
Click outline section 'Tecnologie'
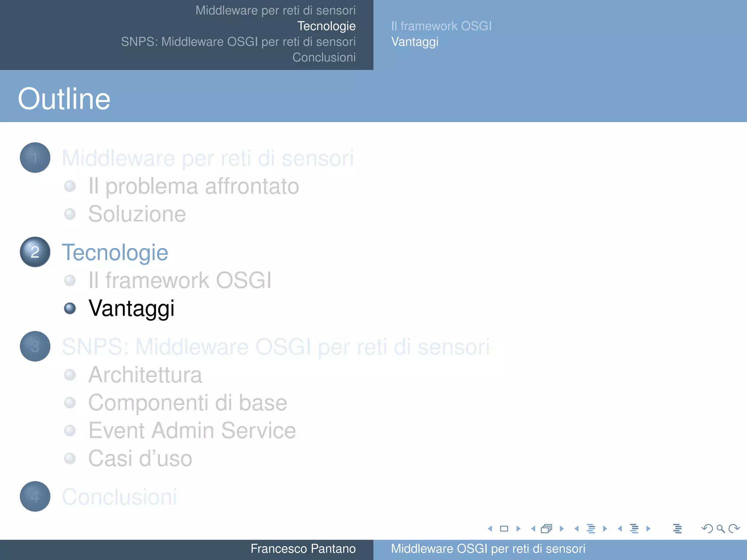coord(115,252)
